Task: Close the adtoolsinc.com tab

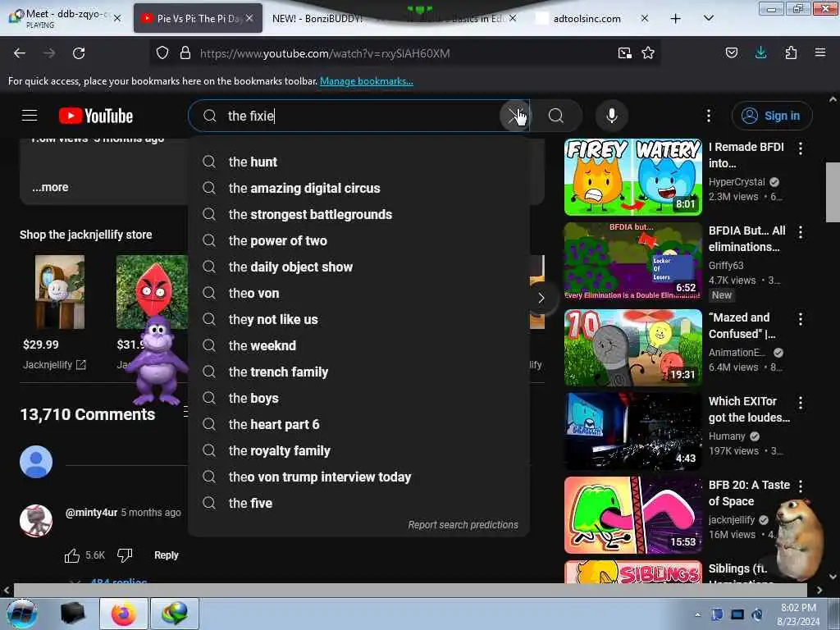Action: coord(645,18)
